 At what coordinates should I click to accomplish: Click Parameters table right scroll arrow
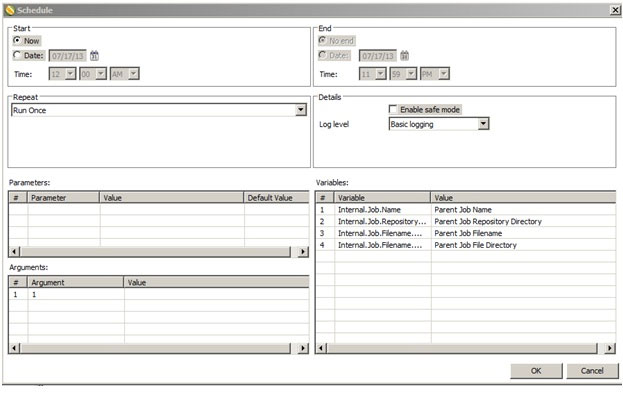(x=303, y=251)
